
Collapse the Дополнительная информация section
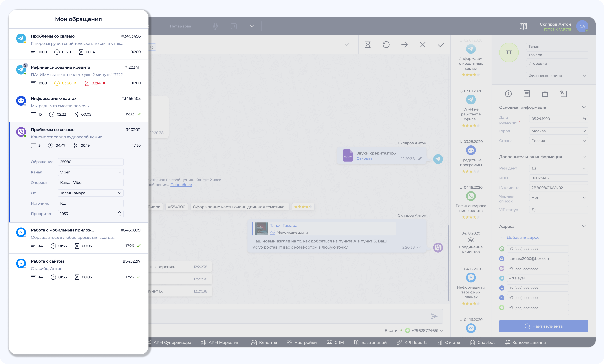[x=584, y=157]
